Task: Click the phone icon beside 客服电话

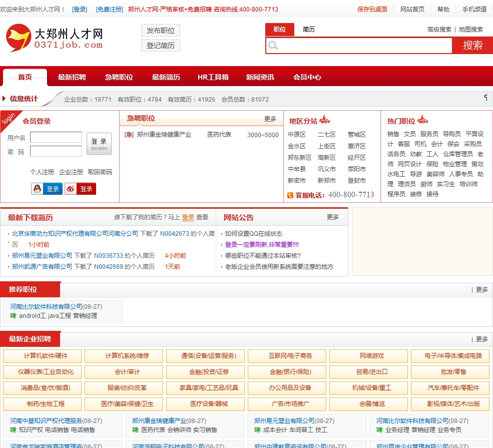Action: 290,196
